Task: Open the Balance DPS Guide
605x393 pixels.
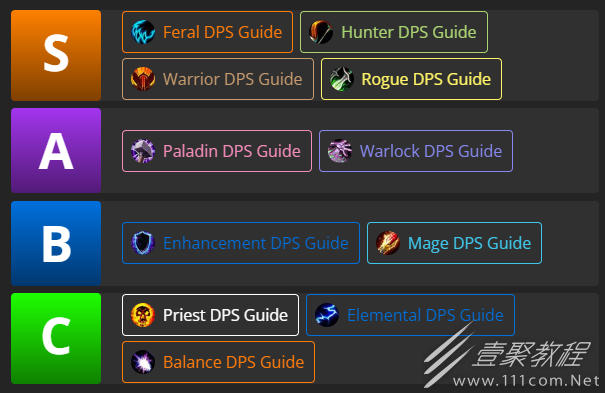Action: pyautogui.click(x=218, y=362)
